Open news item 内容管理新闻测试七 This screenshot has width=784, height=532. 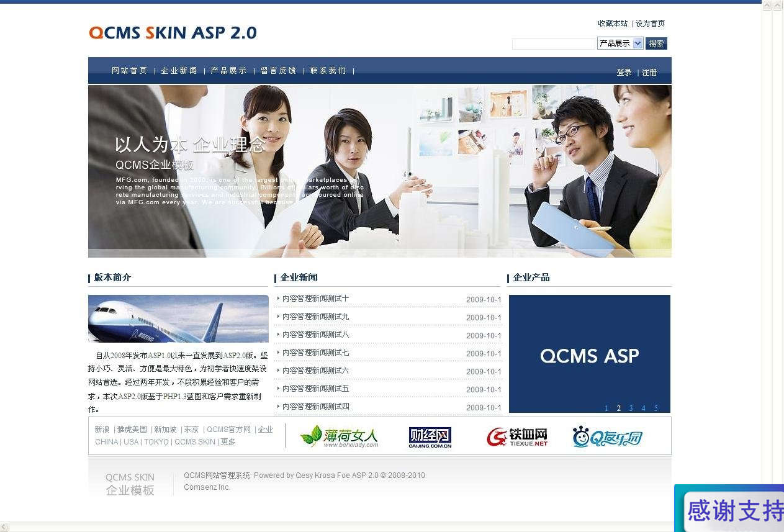[x=315, y=353]
